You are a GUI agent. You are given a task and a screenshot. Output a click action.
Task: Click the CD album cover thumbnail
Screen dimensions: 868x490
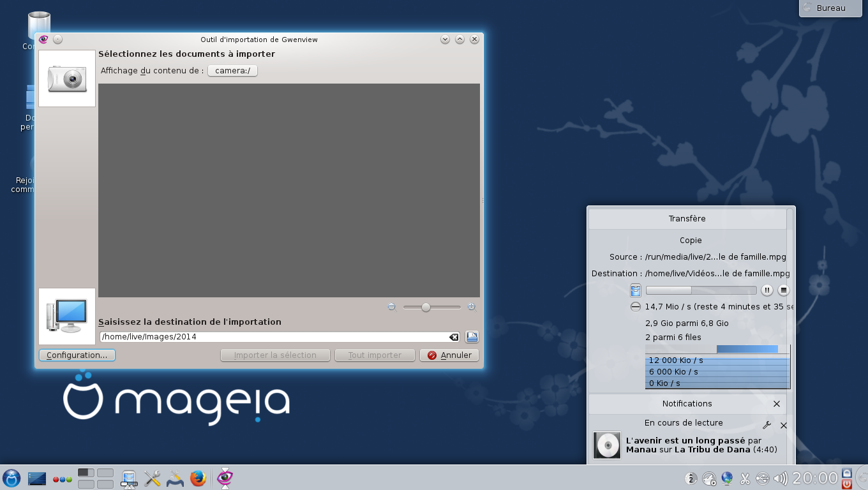tap(607, 445)
